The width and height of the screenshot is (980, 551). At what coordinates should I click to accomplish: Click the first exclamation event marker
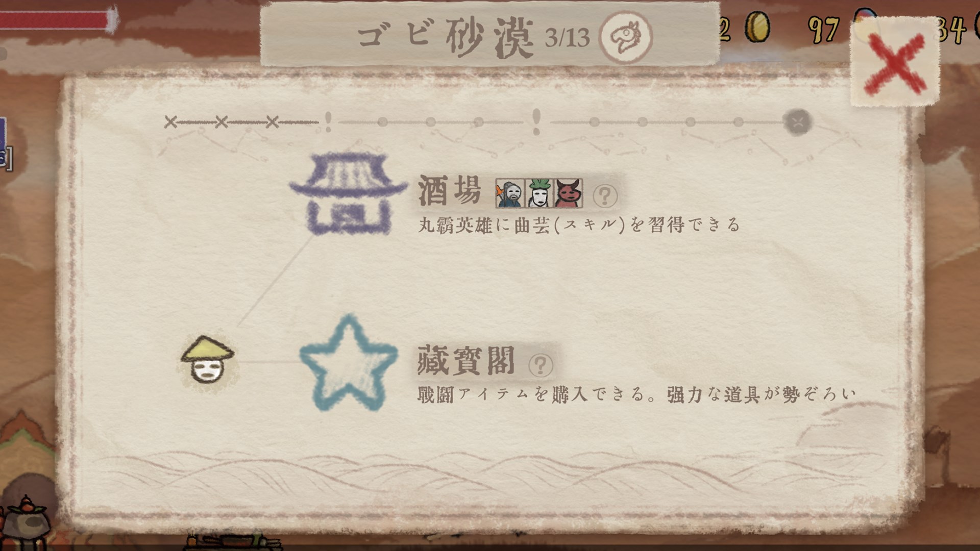[x=328, y=122]
